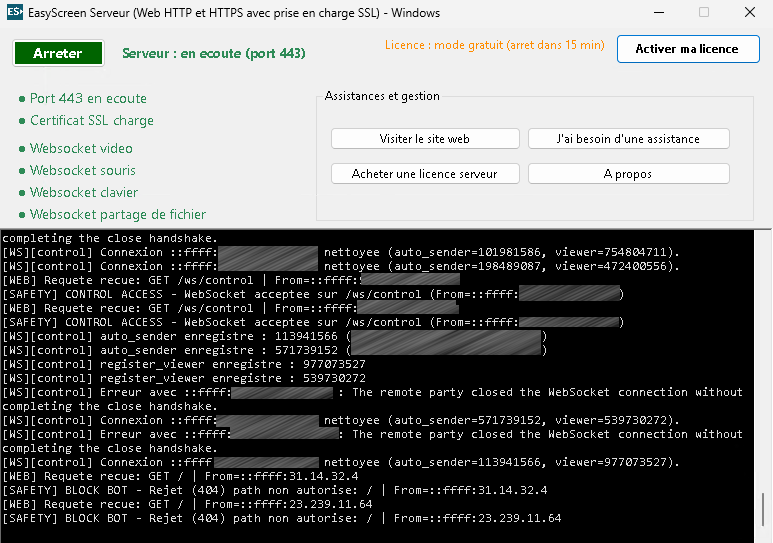Click log line with auto_sender=101981586
Screen dimensions: 773x543
(341, 252)
